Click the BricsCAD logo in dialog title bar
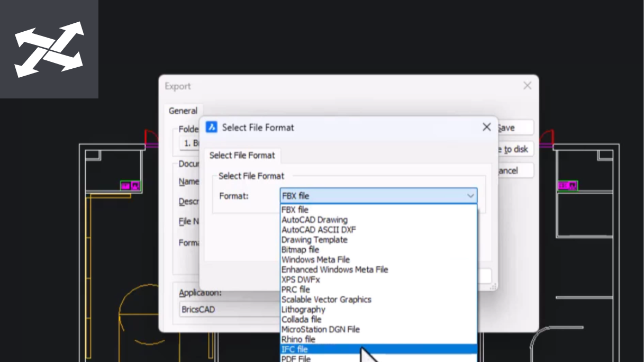Viewport: 644px width, 362px height. tap(212, 127)
